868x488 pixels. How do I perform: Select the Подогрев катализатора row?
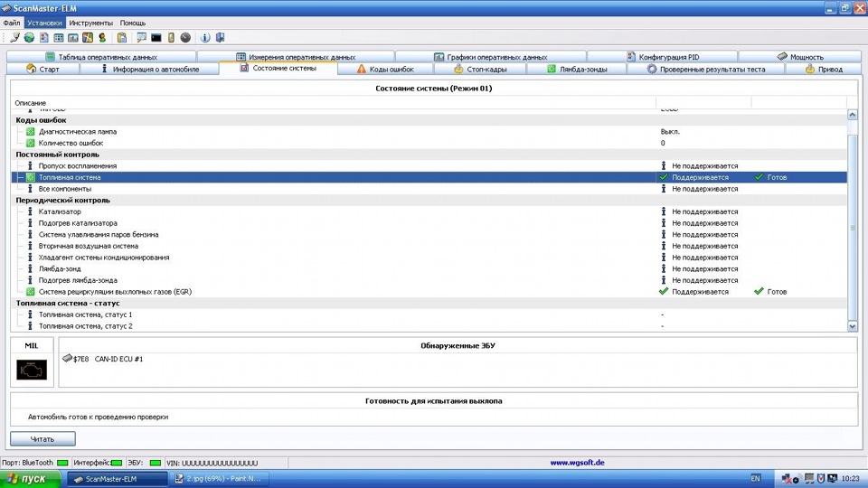(429, 223)
